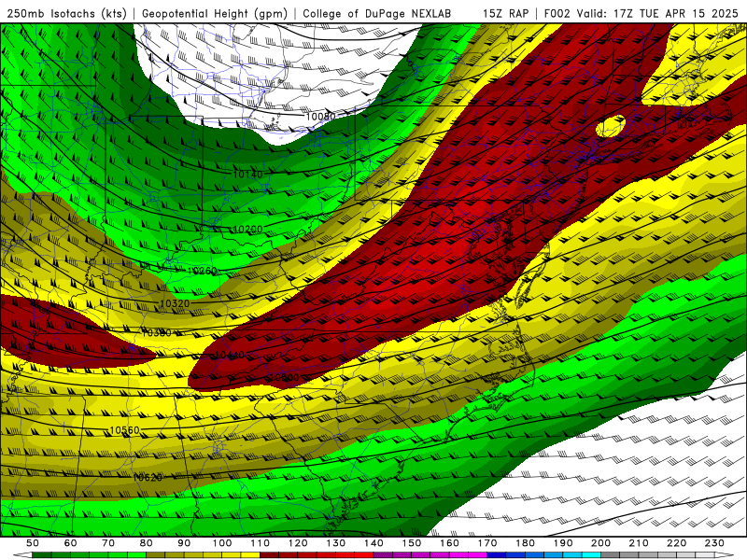Click the 180 value on the color scale
Image resolution: width=747 pixels, height=560 pixels.
[525, 543]
